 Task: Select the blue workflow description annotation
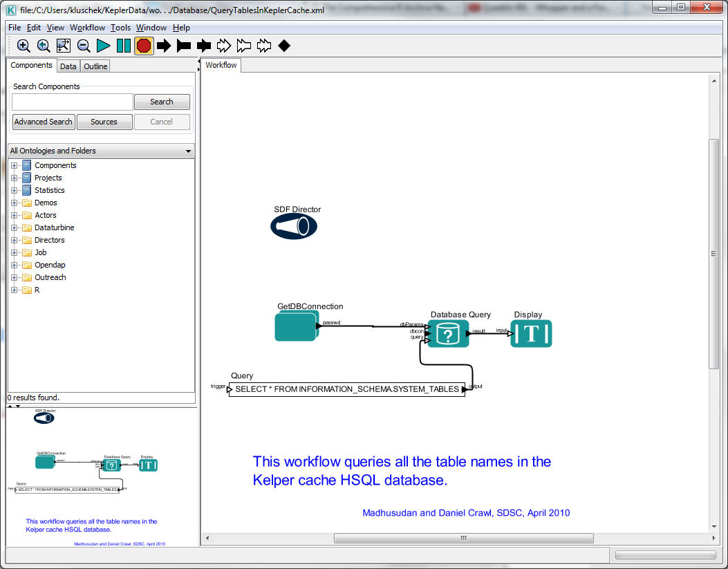402,471
